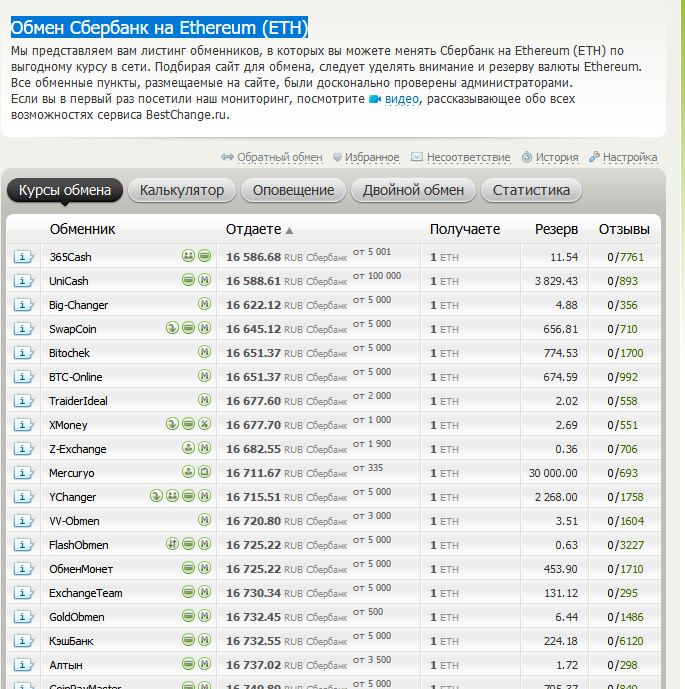Sort by the Отдаете column header
The width and height of the screenshot is (685, 689).
pyautogui.click(x=253, y=229)
